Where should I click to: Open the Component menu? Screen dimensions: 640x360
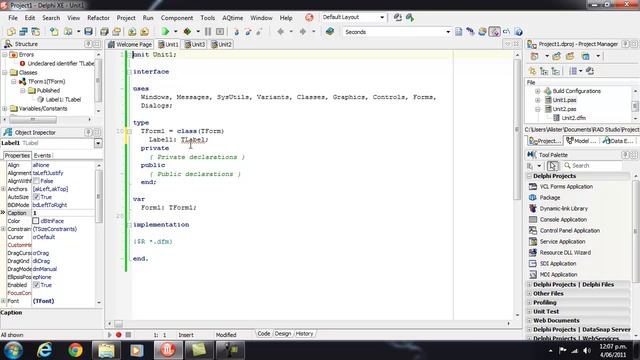(177, 18)
